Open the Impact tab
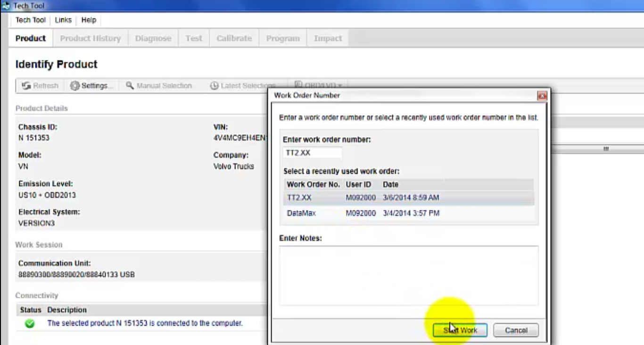Viewport: 644px width, 345px height. click(x=327, y=38)
